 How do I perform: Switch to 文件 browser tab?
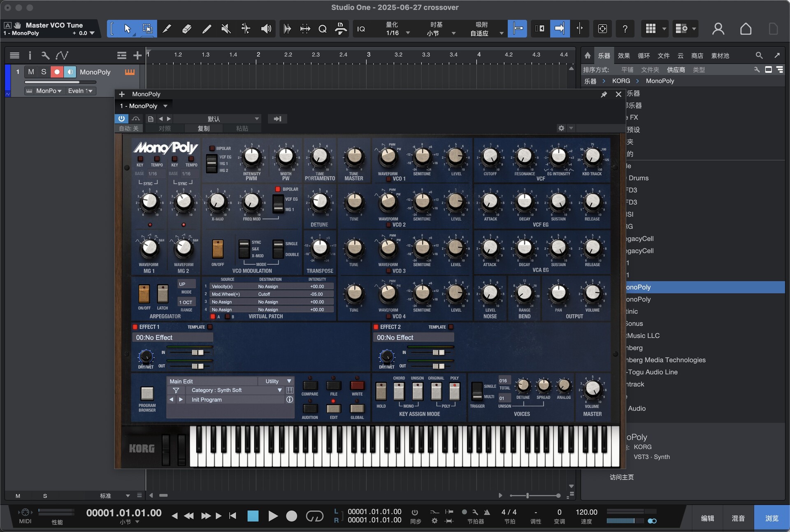tap(664, 56)
